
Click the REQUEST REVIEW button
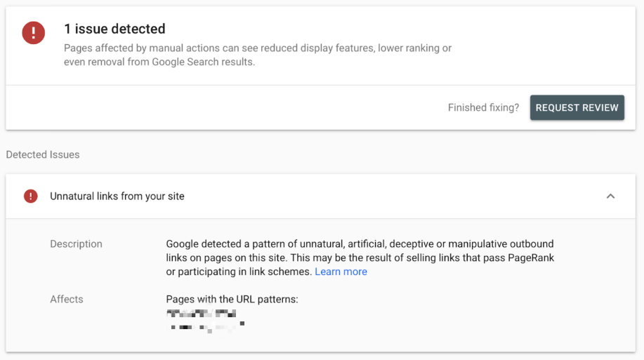[577, 107]
